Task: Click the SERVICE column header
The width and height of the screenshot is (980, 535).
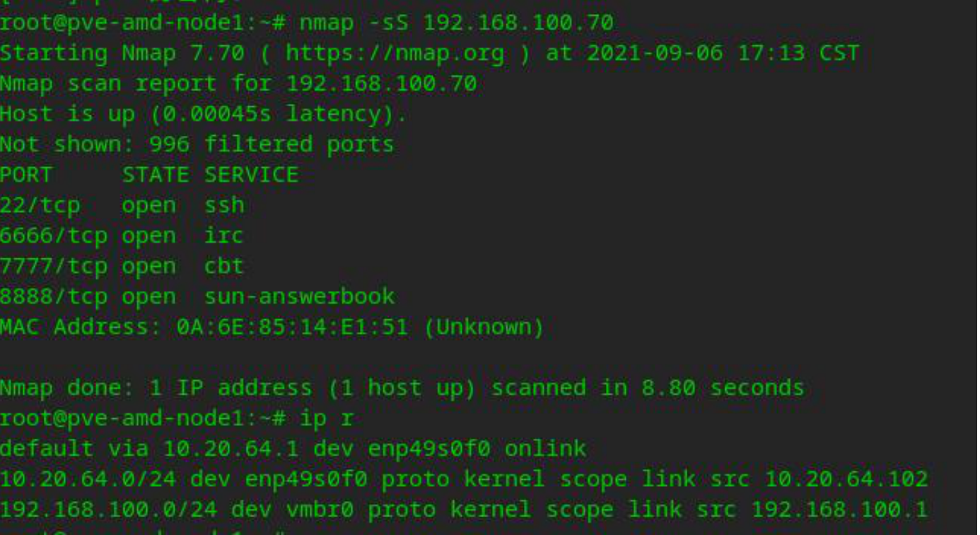Action: tap(251, 175)
